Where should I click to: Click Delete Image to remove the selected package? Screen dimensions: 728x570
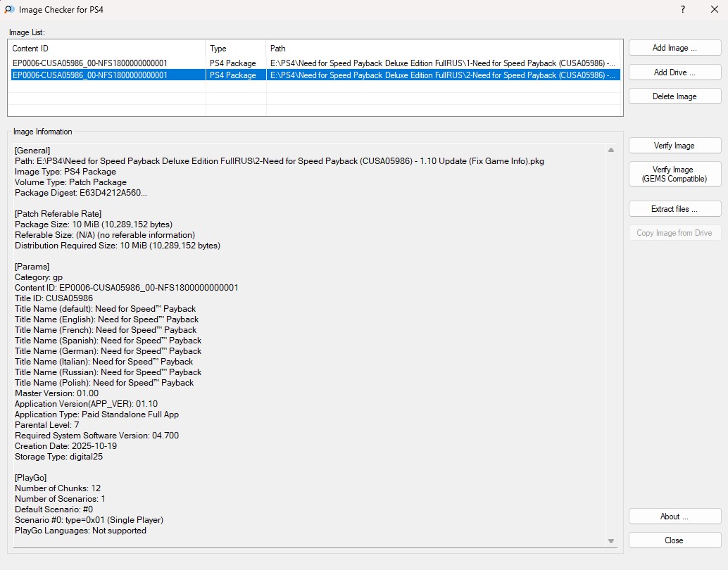coord(674,96)
